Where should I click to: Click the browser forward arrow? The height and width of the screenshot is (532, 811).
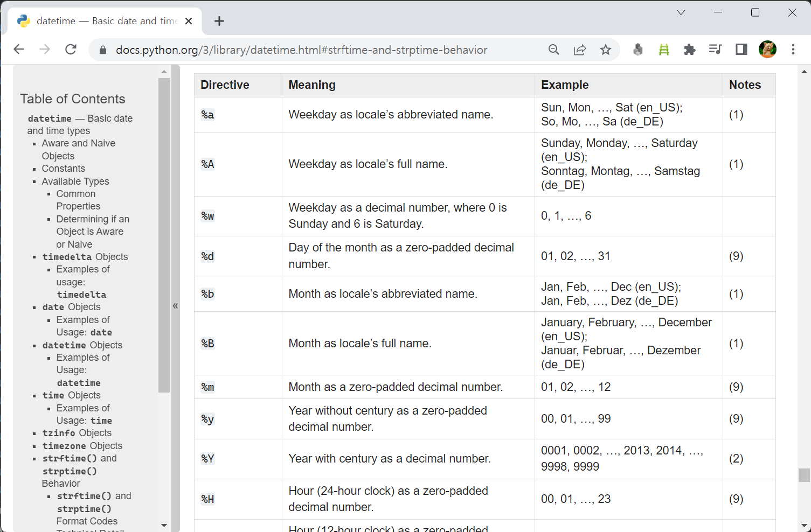(45, 50)
